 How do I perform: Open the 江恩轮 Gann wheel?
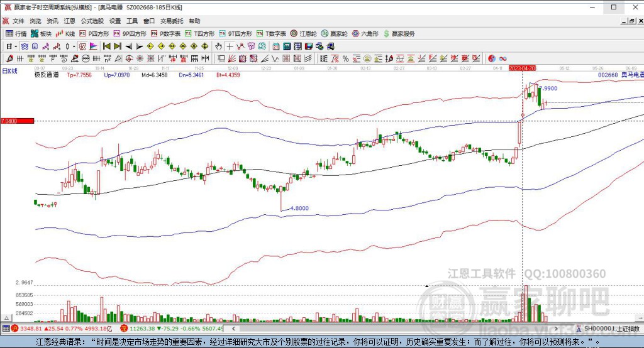point(304,34)
